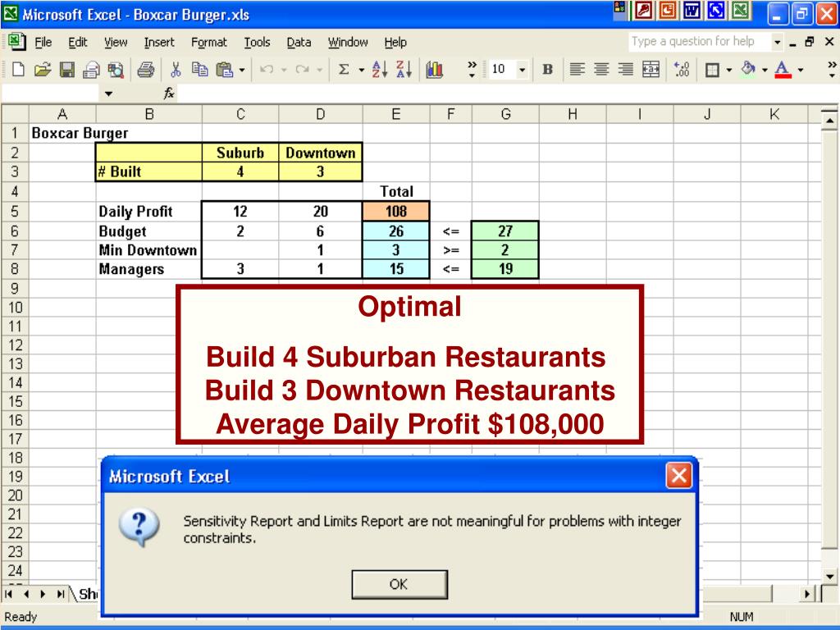
Task: Open the Redo history dropdown arrow
Action: (x=319, y=70)
